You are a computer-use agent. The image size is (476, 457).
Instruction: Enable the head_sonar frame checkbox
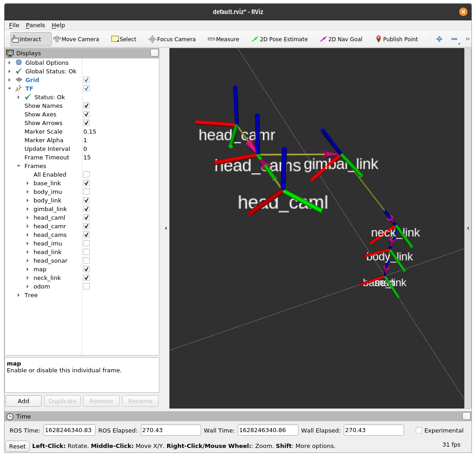[x=87, y=260]
